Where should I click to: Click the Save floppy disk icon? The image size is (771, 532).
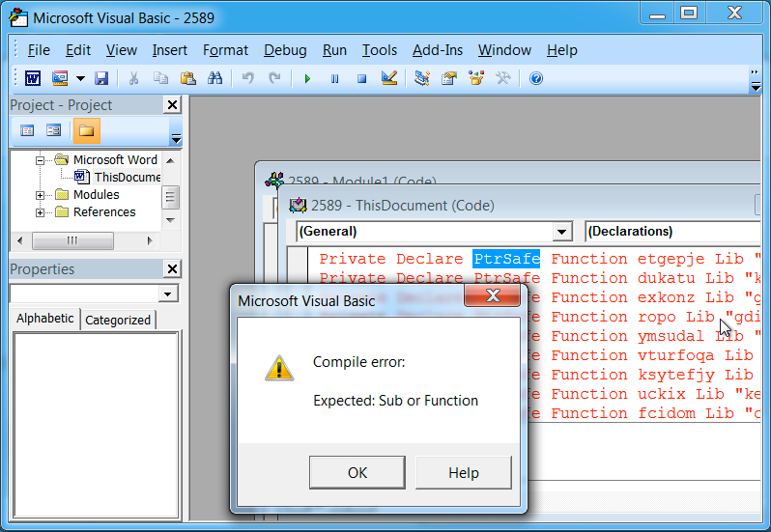click(101, 78)
